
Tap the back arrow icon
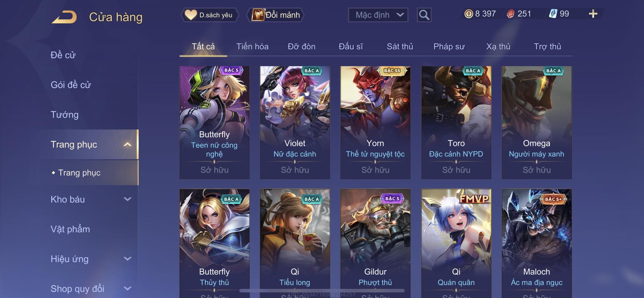click(64, 17)
